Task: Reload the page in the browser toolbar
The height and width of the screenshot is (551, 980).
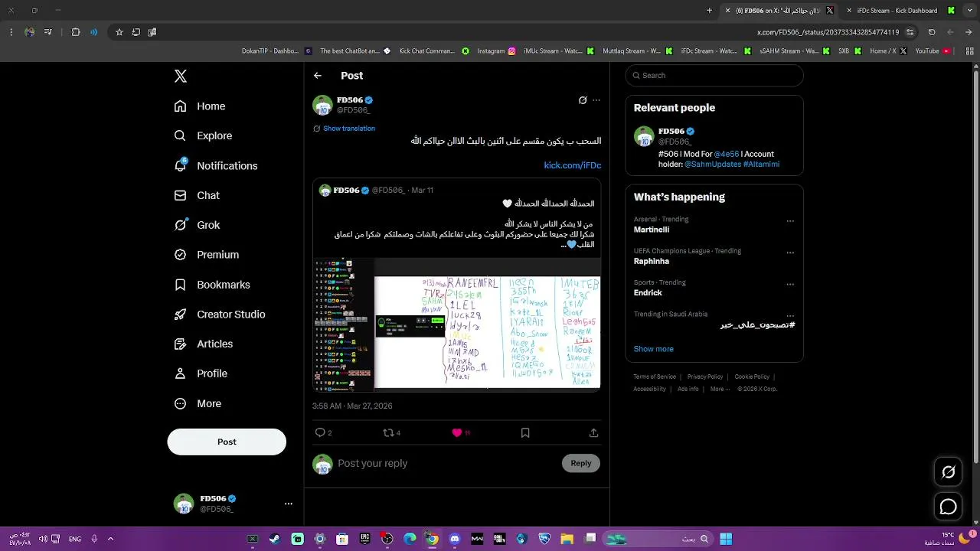Action: [932, 32]
